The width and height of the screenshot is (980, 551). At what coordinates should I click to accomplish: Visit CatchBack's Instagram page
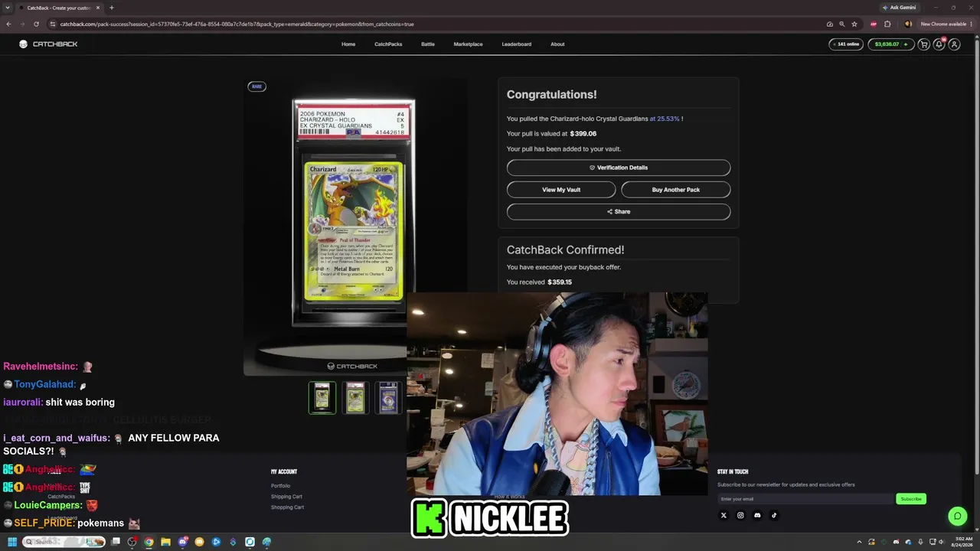click(x=740, y=515)
